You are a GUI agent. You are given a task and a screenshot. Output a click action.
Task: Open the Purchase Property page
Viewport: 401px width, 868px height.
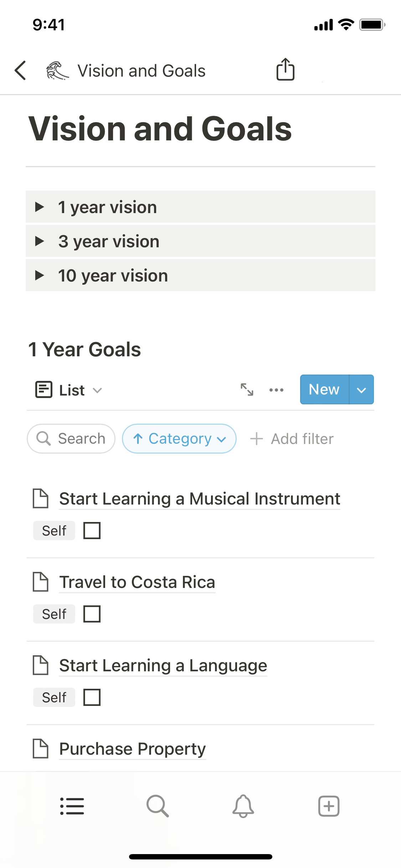pos(132,749)
